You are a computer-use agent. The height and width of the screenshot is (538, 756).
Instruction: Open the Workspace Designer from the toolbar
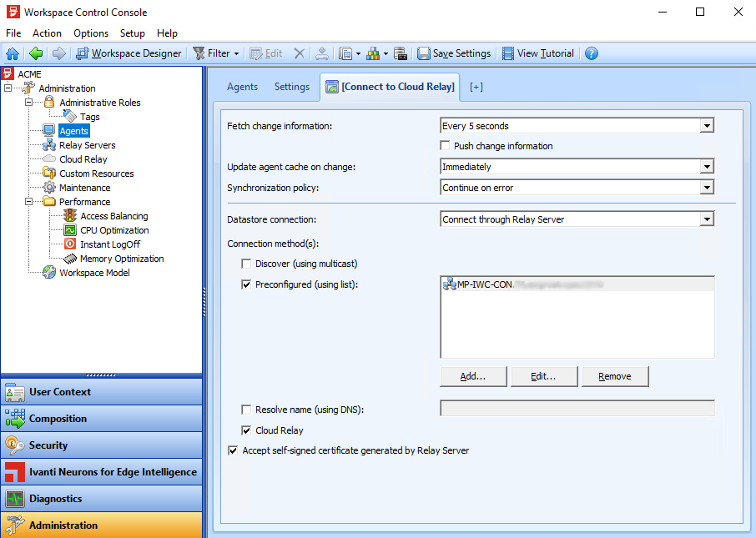(129, 53)
